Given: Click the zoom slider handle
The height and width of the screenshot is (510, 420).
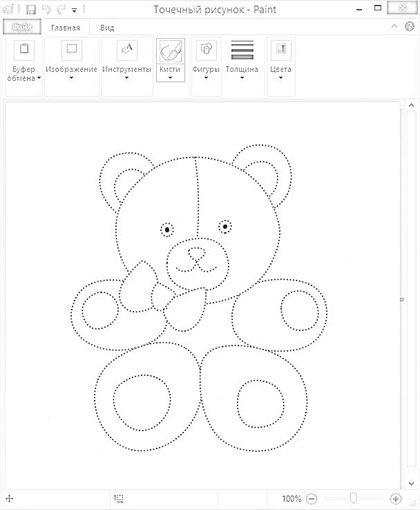Looking at the screenshot, I should [353, 498].
